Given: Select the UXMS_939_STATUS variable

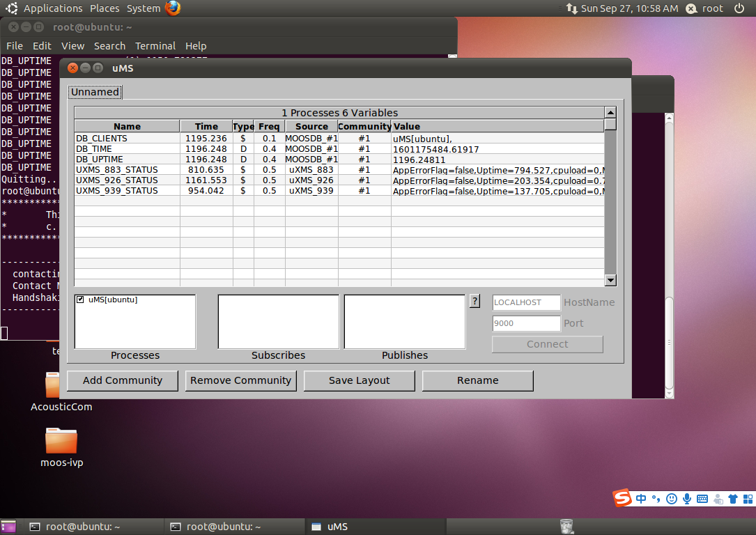Looking at the screenshot, I should point(116,191).
